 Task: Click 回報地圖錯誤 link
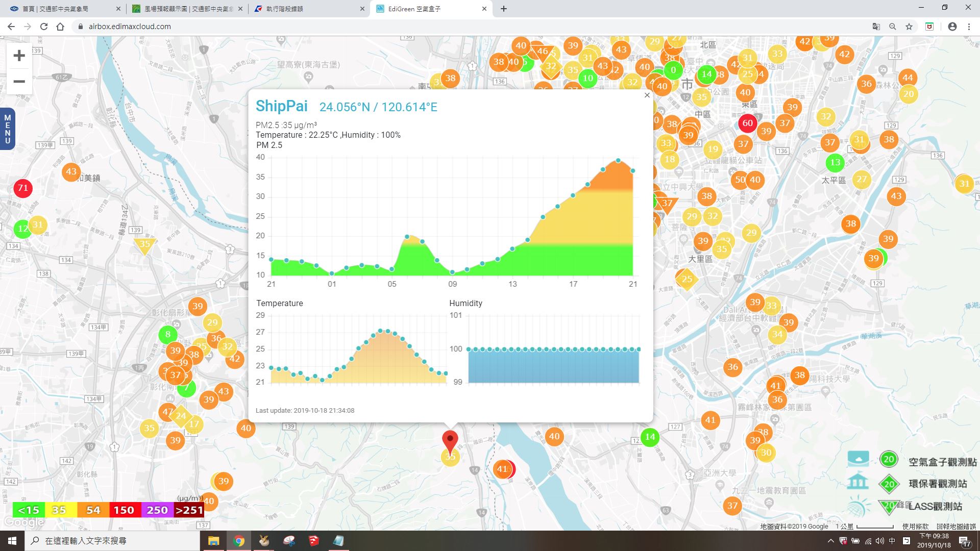[x=955, y=527]
